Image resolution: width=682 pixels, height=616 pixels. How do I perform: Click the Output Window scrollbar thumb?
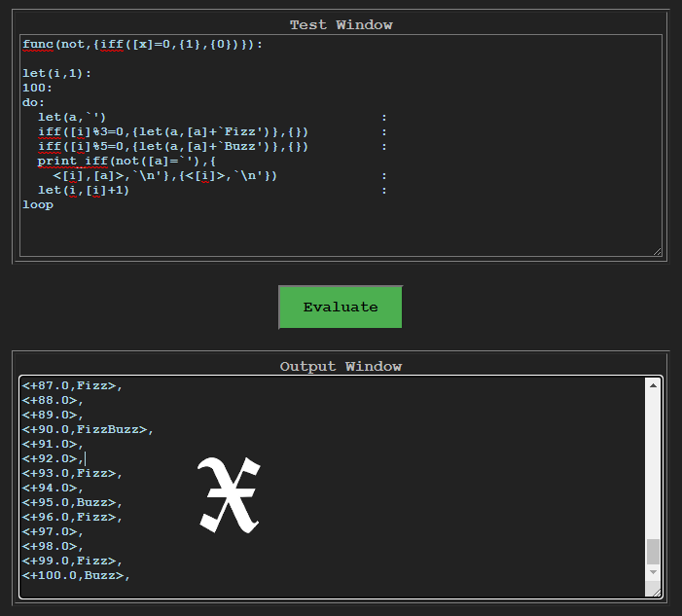tap(653, 551)
